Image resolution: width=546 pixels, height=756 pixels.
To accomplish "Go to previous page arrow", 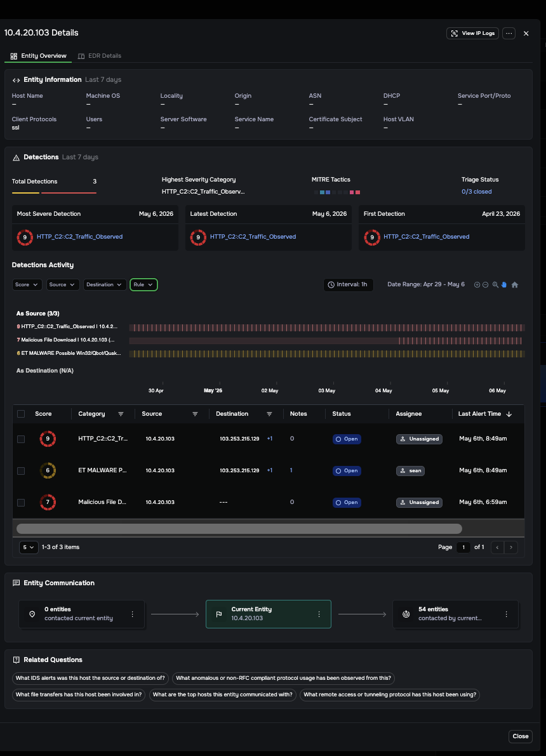I will 497,547.
